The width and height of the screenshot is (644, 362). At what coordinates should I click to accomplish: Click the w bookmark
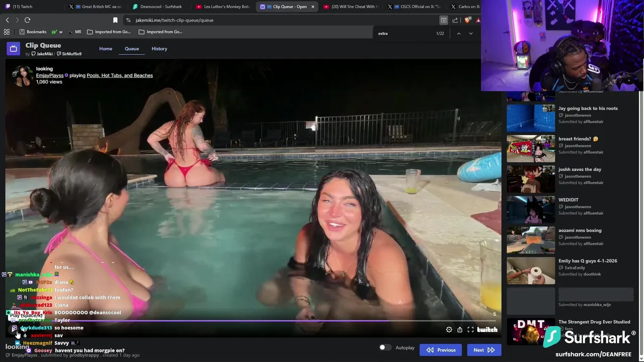pyautogui.click(x=57, y=32)
